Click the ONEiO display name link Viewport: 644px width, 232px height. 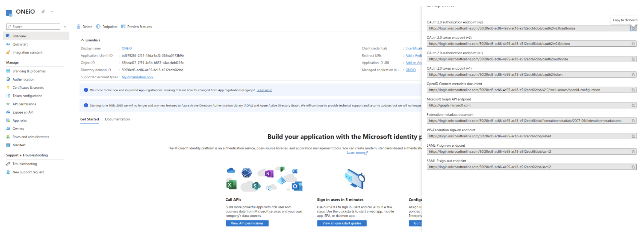tap(127, 48)
